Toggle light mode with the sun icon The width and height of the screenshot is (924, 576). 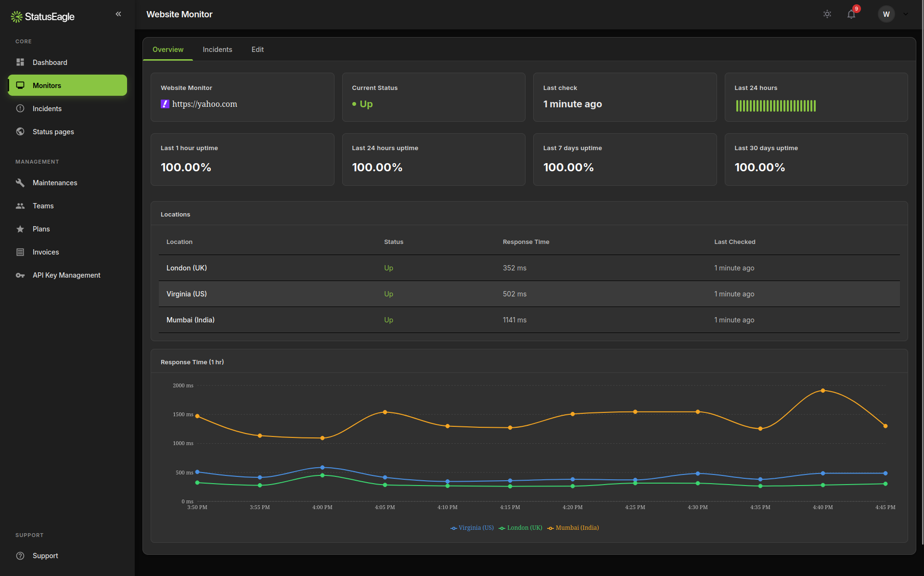827,14
